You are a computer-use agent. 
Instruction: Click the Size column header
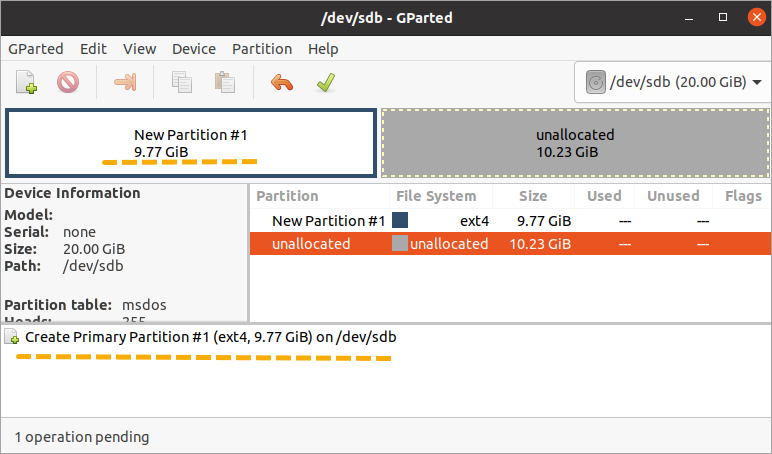[533, 196]
